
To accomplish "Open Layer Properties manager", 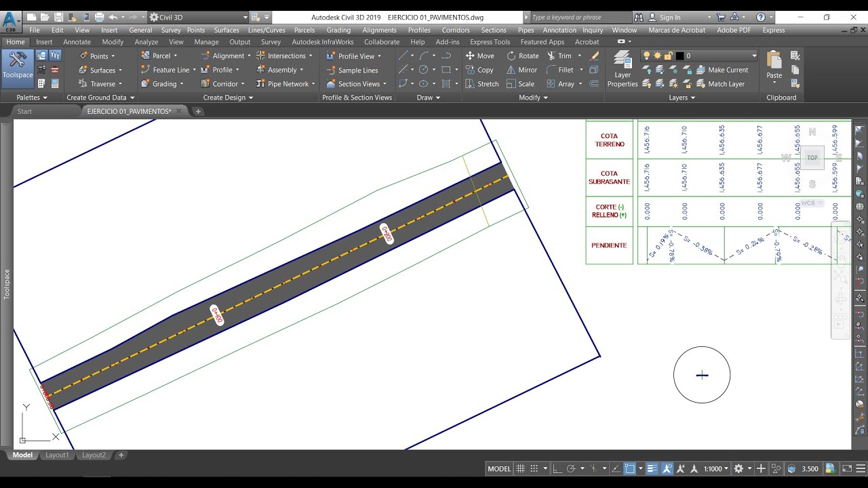I will coord(623,70).
